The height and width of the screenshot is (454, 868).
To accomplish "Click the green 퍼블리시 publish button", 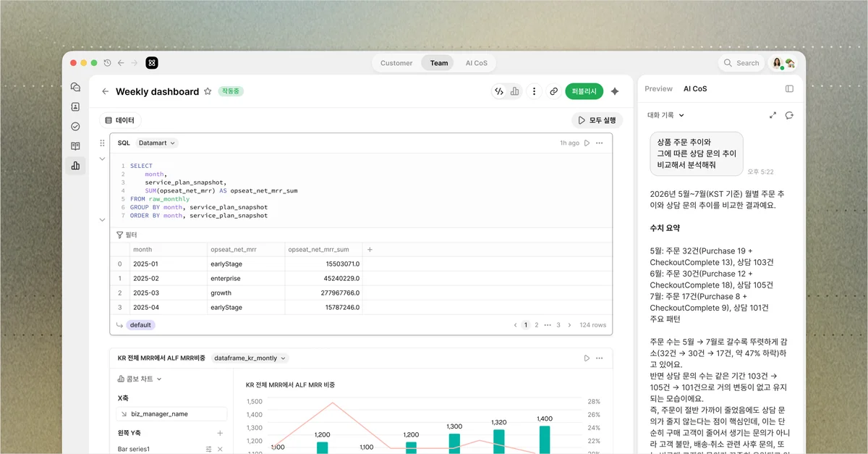I will tap(584, 91).
